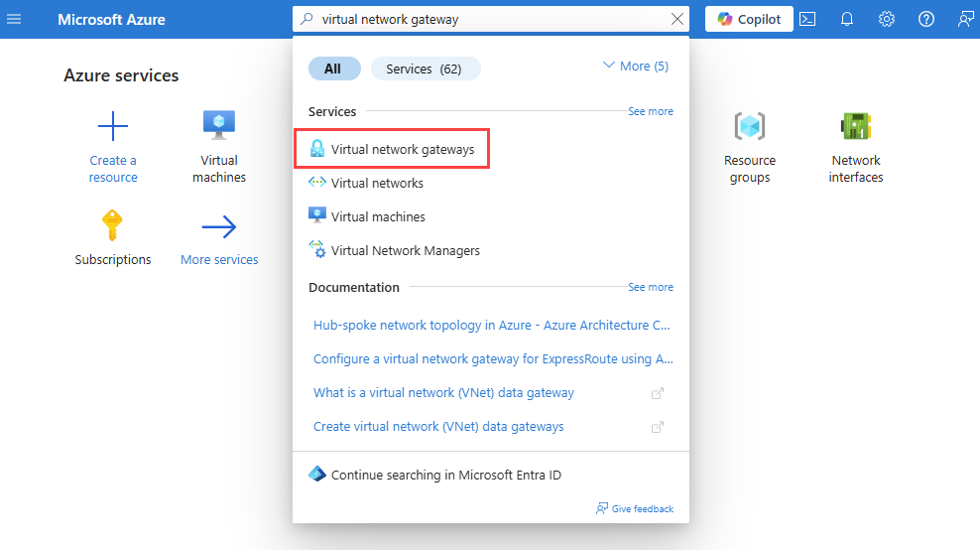
Task: Select the Services (62) filter
Action: tap(425, 69)
